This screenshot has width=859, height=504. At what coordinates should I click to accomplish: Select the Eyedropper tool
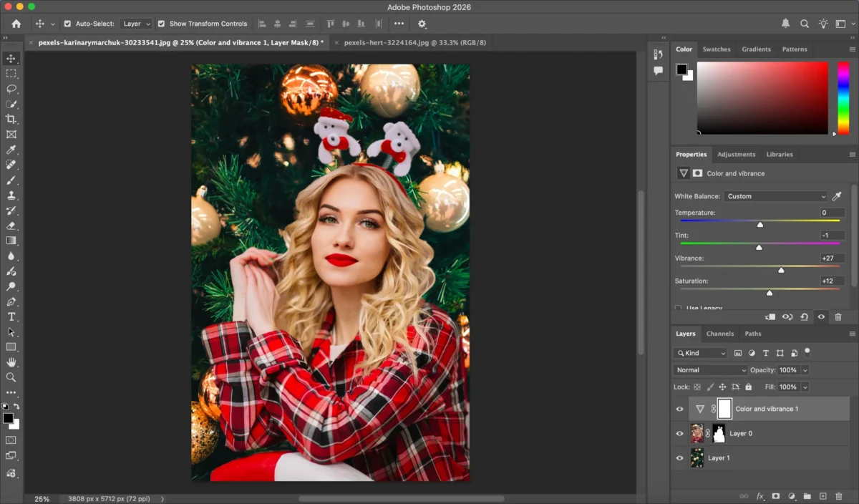coord(11,150)
